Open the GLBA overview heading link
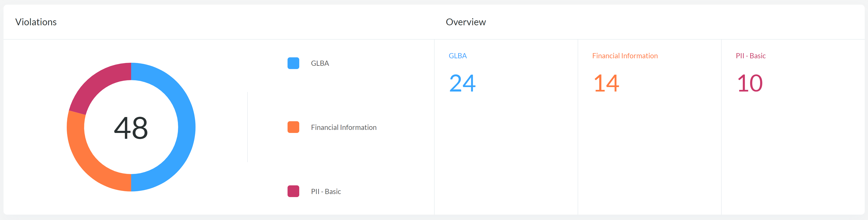Image resolution: width=868 pixels, height=220 pixels. [x=457, y=56]
